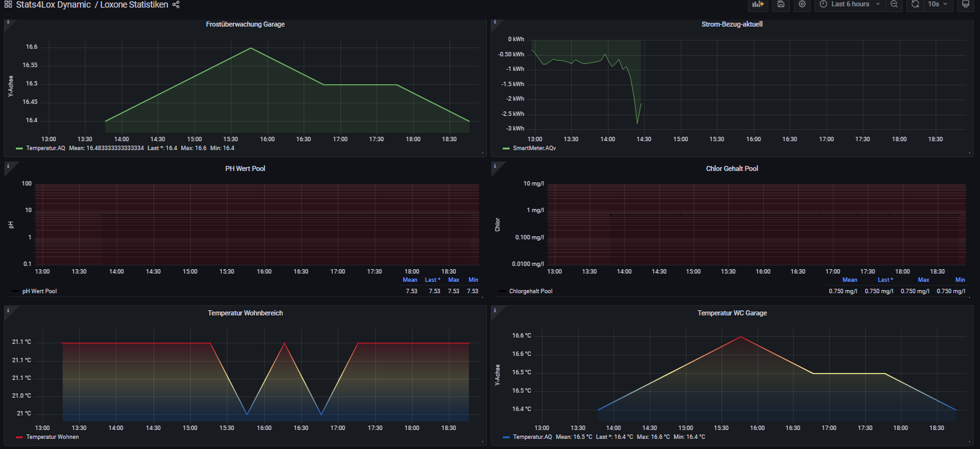Open Temperatur Wohnbereich panel title menu
980x449 pixels.
(245, 313)
